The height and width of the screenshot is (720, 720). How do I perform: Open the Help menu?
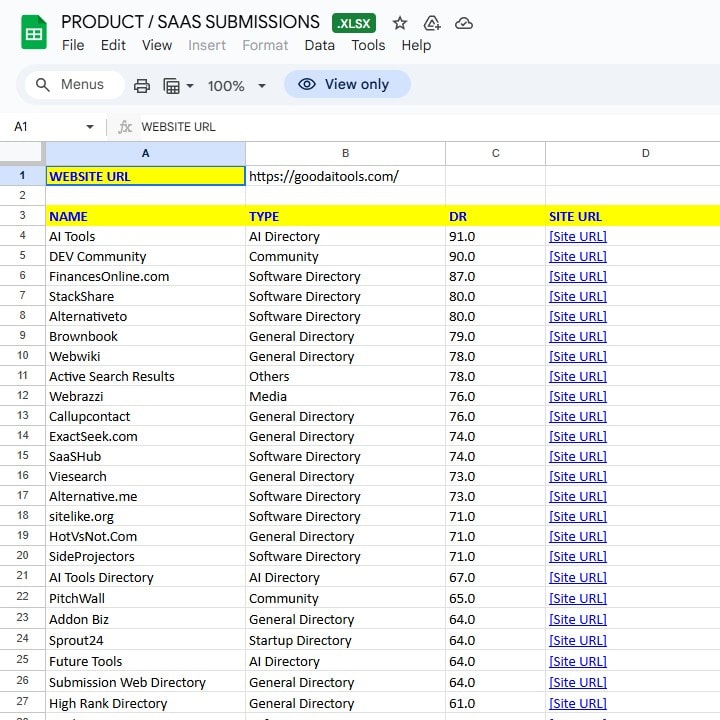416,45
